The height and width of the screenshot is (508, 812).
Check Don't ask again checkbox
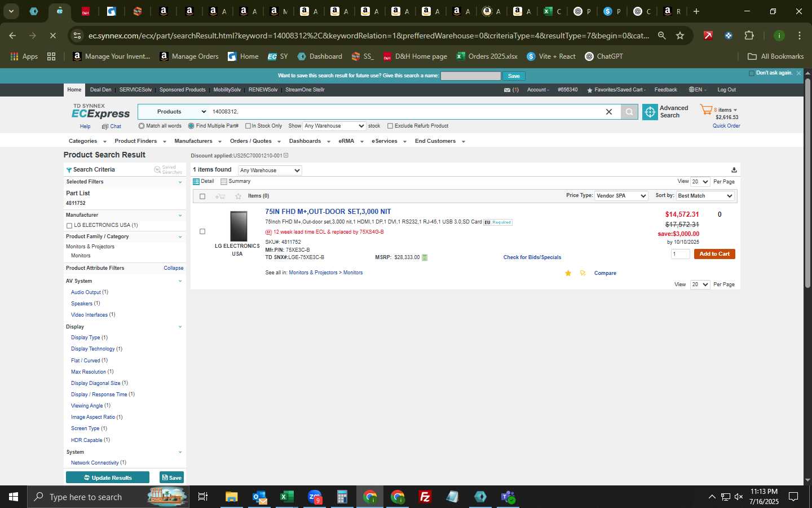click(752, 73)
